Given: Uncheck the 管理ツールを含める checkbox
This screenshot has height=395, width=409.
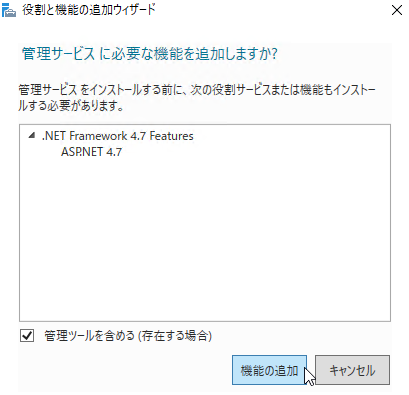Looking at the screenshot, I should coord(27,336).
